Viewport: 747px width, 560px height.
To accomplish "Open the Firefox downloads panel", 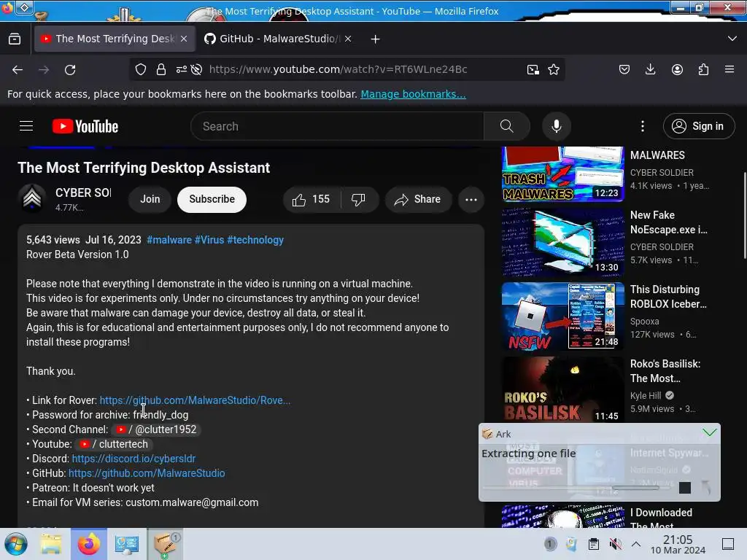I will [650, 69].
